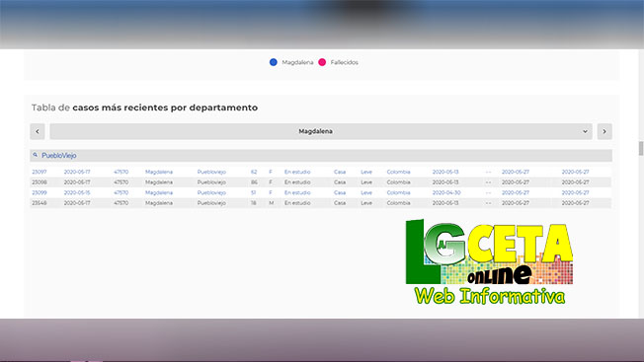Click the previous department left arrow button
Image resolution: width=644 pixels, height=362 pixels.
coord(38,131)
